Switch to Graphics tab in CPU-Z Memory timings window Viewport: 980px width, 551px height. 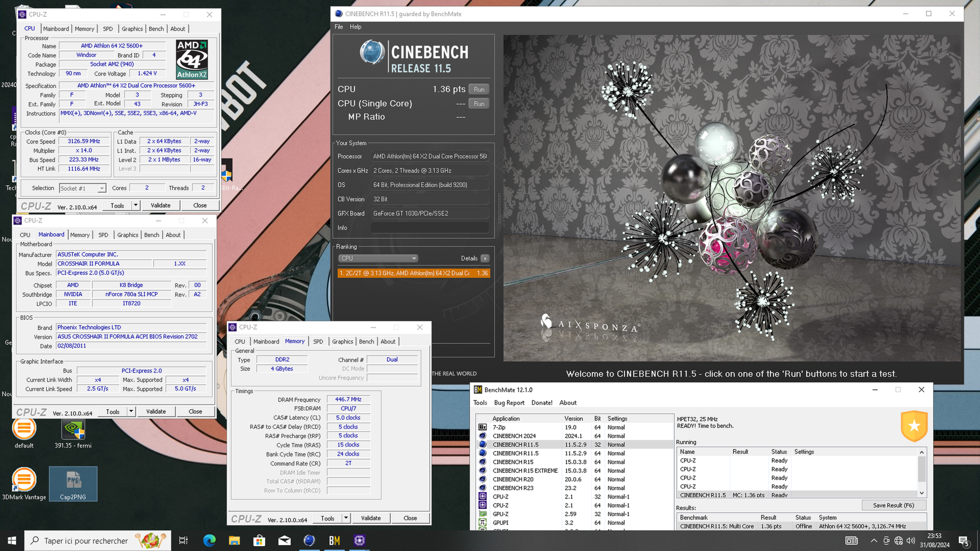(x=342, y=341)
